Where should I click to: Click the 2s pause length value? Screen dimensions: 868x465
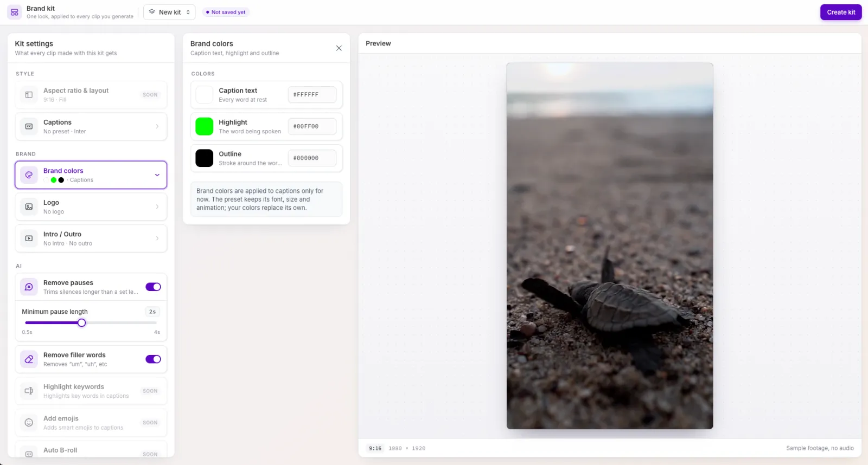click(152, 312)
